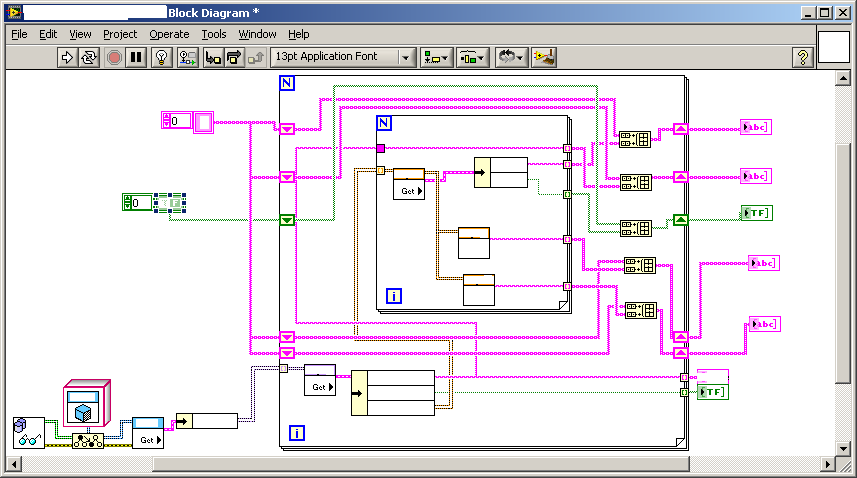The image size is (857, 478).
Task: Click the Step Over button
Action: (x=234, y=57)
